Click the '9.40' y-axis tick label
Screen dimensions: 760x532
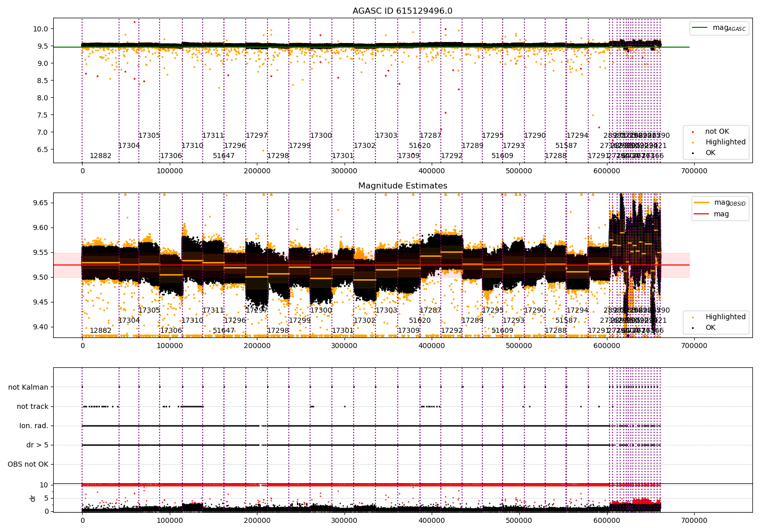pyautogui.click(x=40, y=327)
